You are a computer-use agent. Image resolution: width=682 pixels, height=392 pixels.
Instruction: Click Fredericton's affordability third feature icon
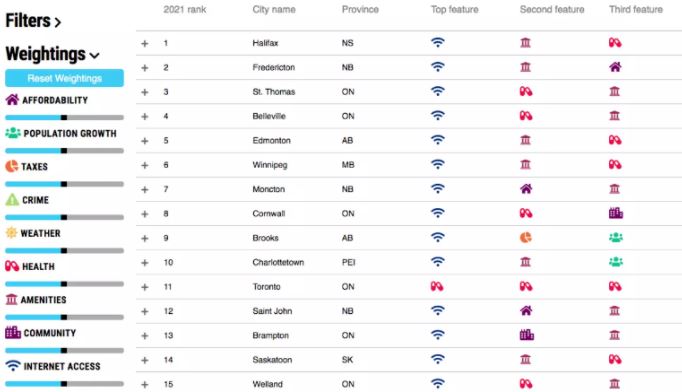click(615, 67)
